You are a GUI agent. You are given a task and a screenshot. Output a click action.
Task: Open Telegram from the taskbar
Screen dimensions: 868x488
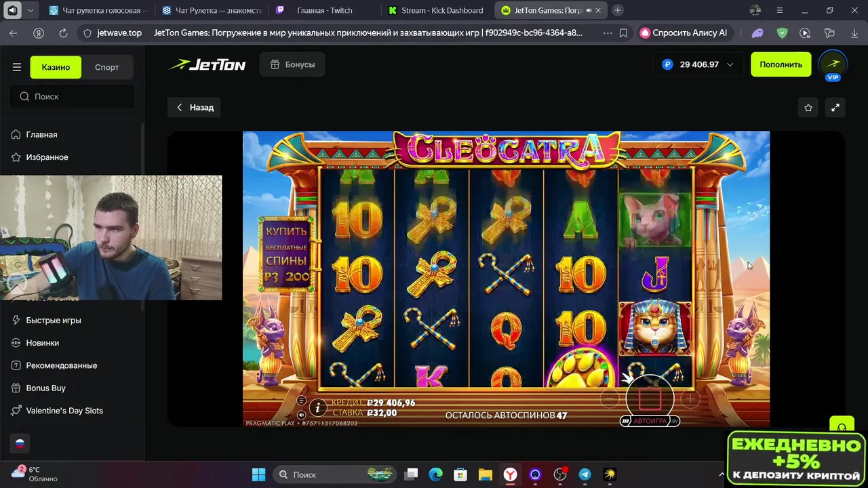pyautogui.click(x=585, y=474)
